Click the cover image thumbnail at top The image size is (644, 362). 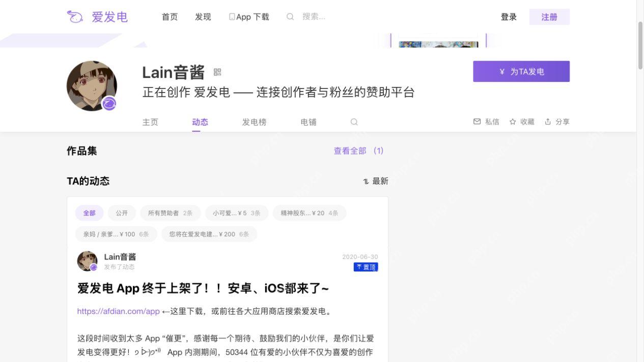(438, 44)
